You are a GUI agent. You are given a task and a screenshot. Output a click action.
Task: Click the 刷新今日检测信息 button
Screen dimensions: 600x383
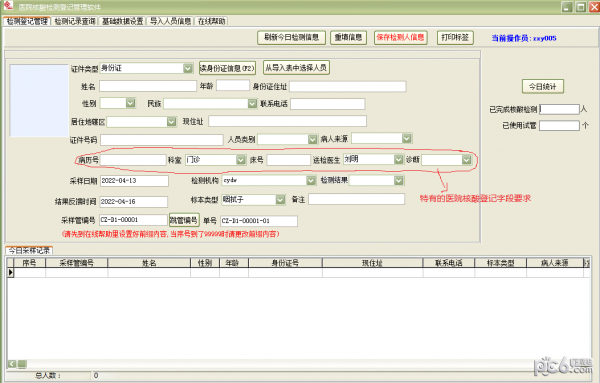click(291, 37)
